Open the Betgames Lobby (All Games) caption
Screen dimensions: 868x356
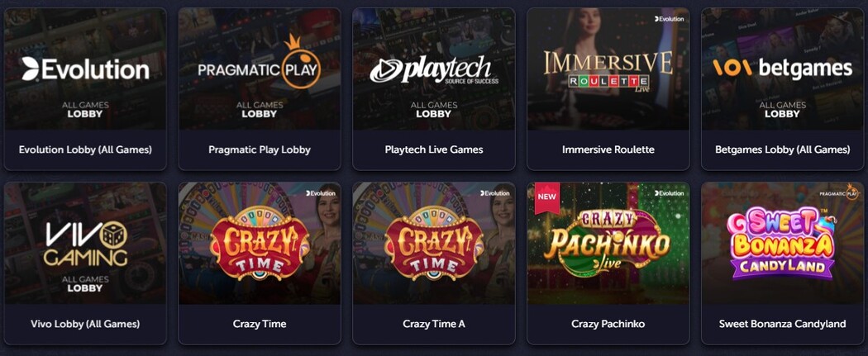click(x=783, y=150)
